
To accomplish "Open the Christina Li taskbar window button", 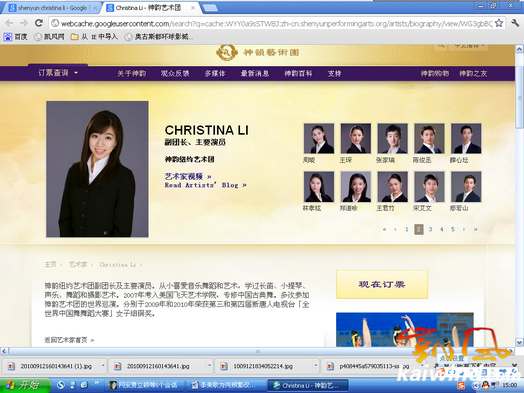I will click(308, 385).
